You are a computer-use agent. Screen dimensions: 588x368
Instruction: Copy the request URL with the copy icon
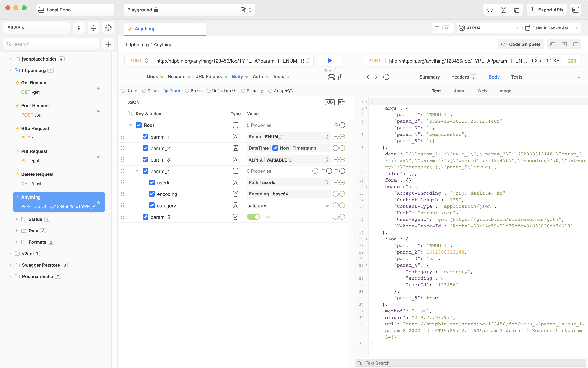click(308, 61)
